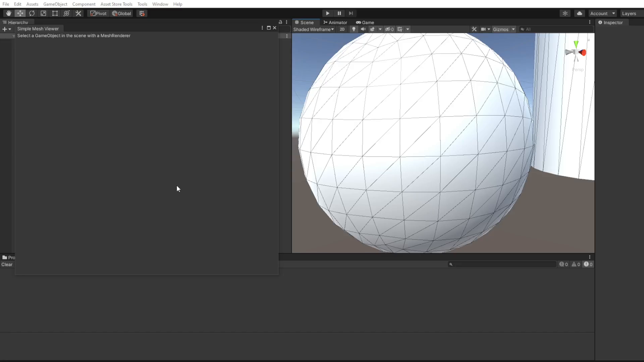
Task: Step one frame forward
Action: pyautogui.click(x=351, y=13)
